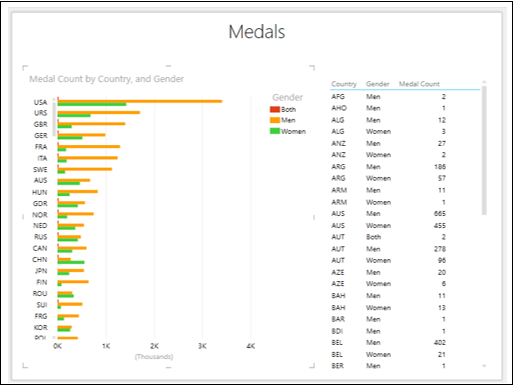
Task: Select the green Women legend swatch
Action: click(x=275, y=131)
